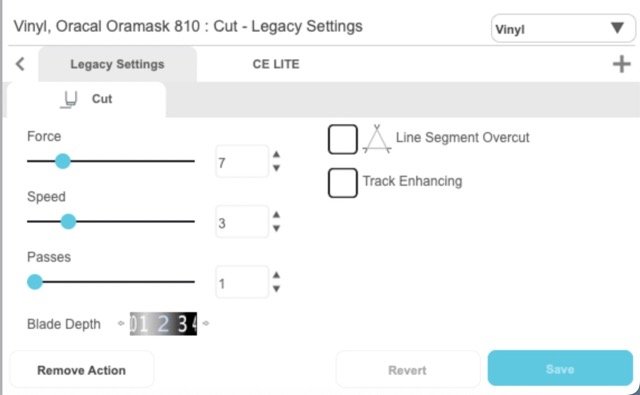Click the Line Segment Overcut triangle icon
This screenshot has width=640, height=395.
(377, 139)
